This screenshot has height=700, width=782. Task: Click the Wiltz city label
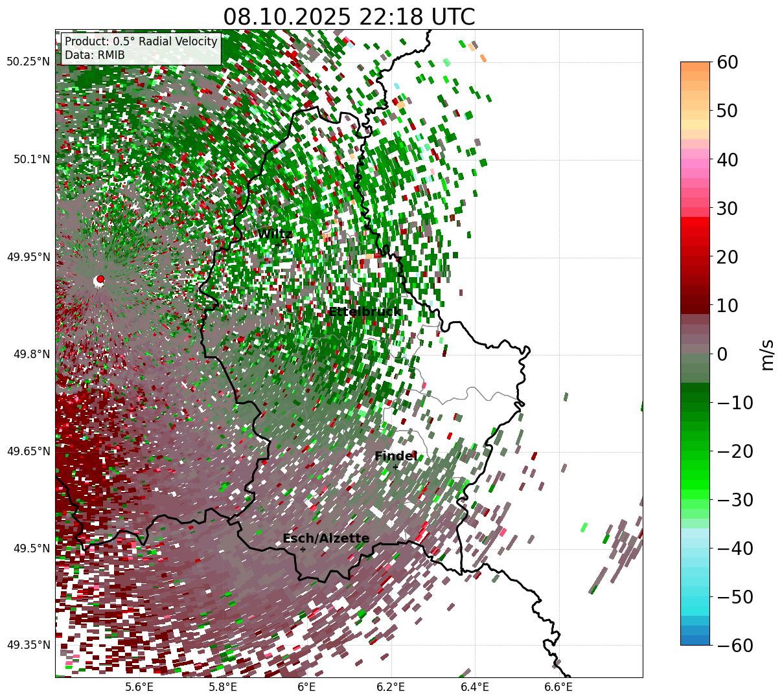coord(275,234)
